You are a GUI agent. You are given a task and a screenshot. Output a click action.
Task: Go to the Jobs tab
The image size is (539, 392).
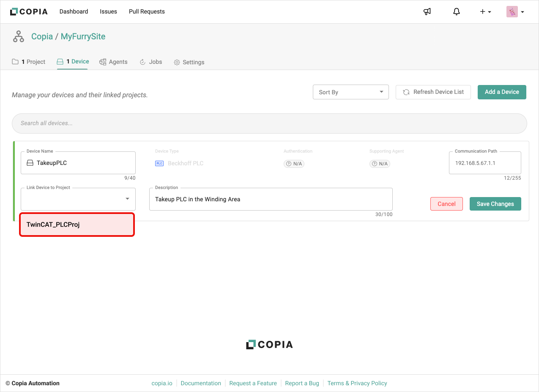pyautogui.click(x=151, y=62)
